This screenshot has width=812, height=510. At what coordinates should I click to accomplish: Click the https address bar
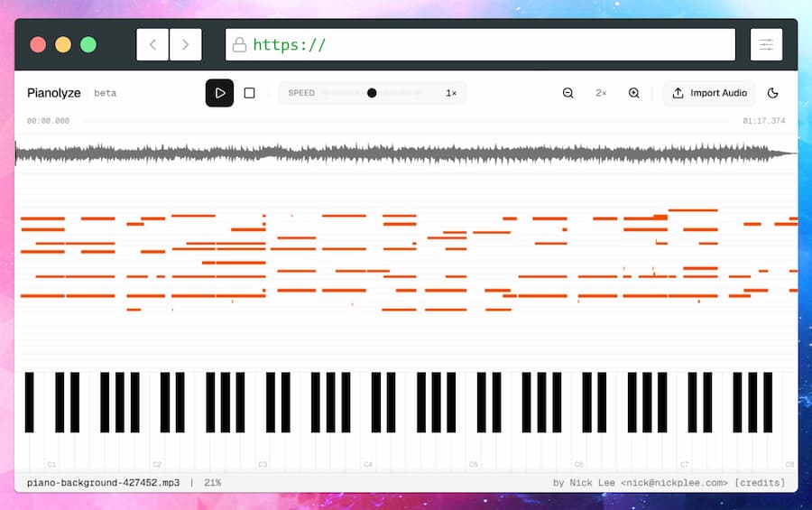pos(481,44)
